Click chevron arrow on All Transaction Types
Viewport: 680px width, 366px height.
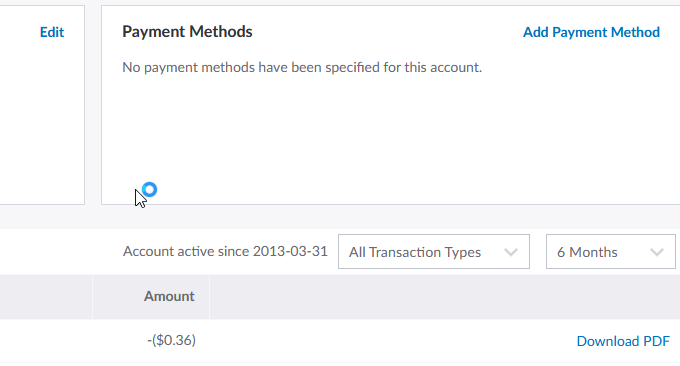pos(511,252)
